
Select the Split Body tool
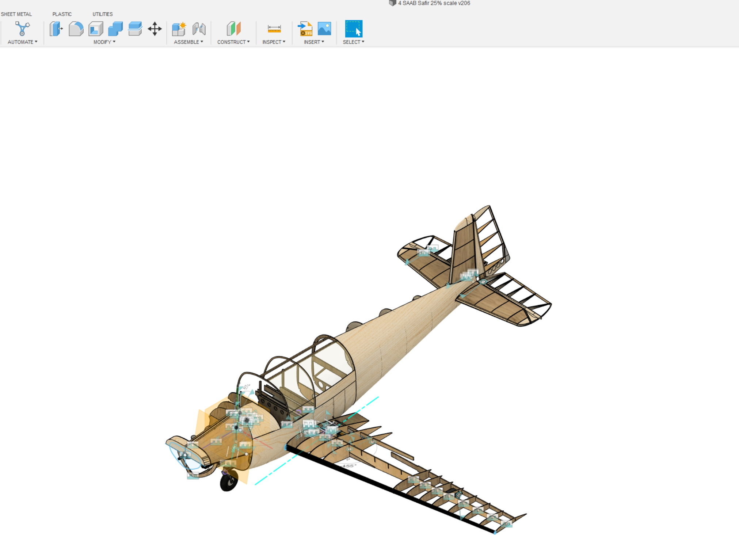point(136,29)
